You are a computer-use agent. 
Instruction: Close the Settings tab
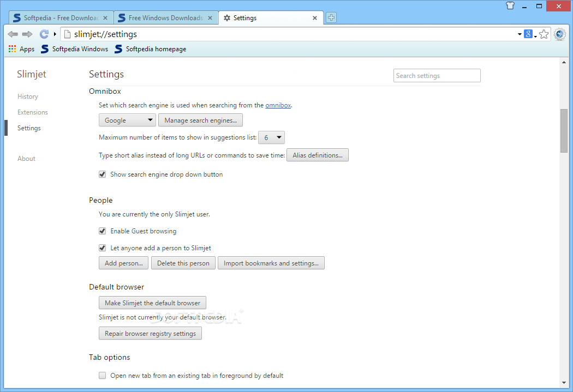pyautogui.click(x=315, y=18)
